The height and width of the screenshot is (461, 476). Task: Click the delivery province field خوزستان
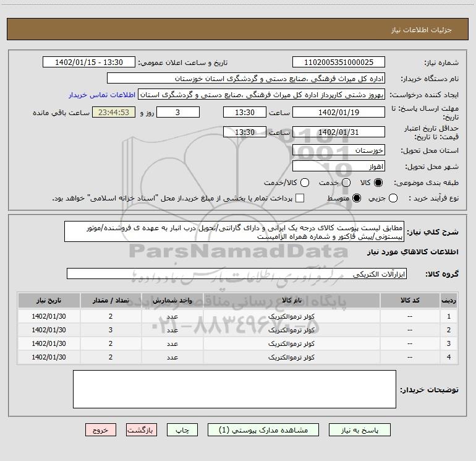click(339, 150)
